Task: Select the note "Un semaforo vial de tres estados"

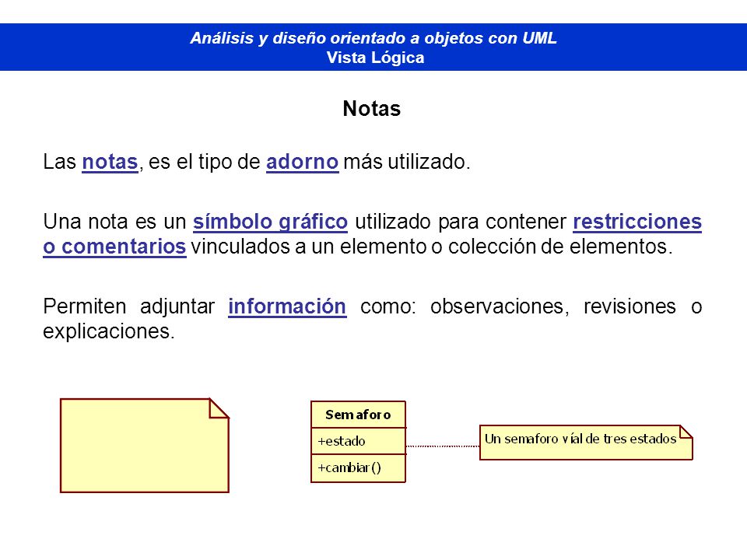Action: [x=586, y=443]
